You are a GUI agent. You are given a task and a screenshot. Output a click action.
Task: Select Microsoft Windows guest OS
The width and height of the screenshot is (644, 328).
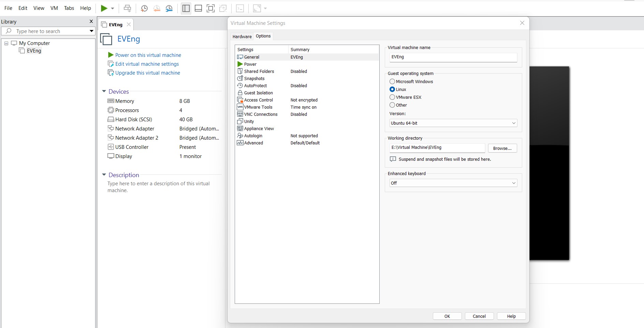tap(392, 81)
